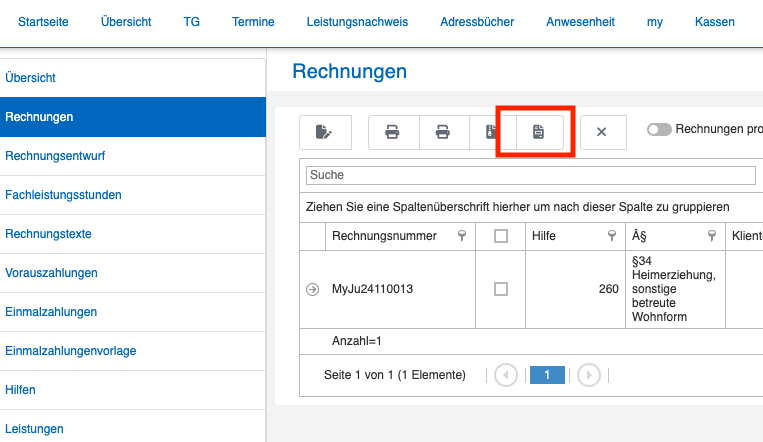Screen dimensions: 763x442
Task: Click the zipped archive file icon
Action: 491,132
